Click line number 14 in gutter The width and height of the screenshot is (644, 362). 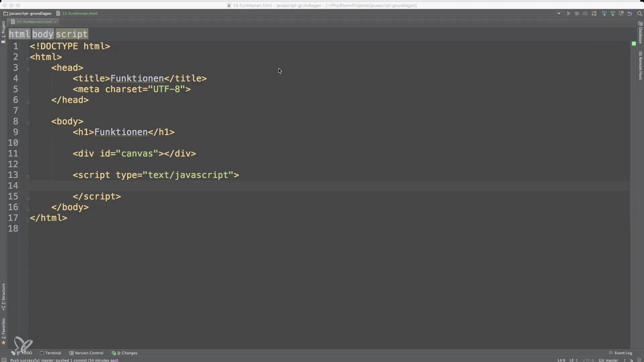pos(13,186)
